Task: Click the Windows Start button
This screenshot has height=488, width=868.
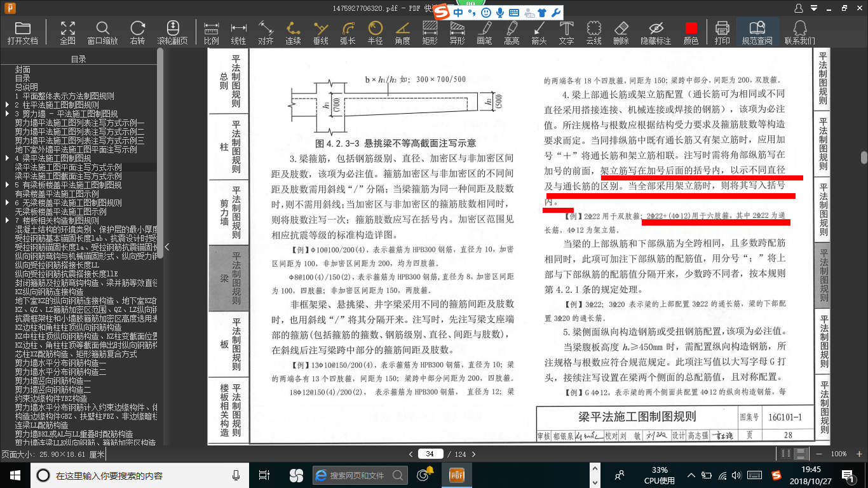Action: [x=15, y=475]
